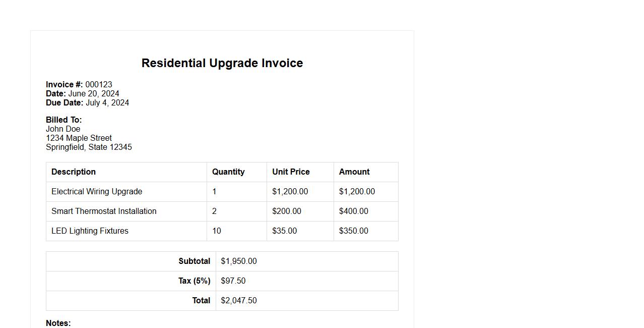Image resolution: width=644 pixels, height=328 pixels.
Task: Click the Quantity column header
Action: (228, 172)
